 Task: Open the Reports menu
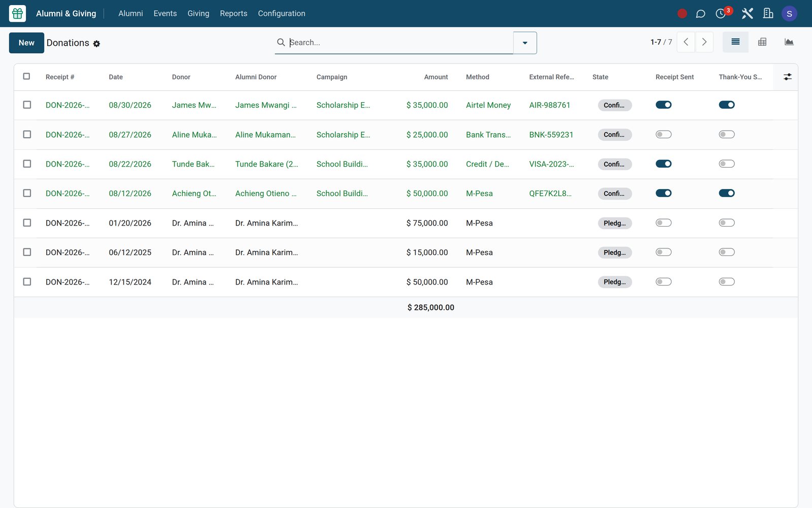pos(233,14)
